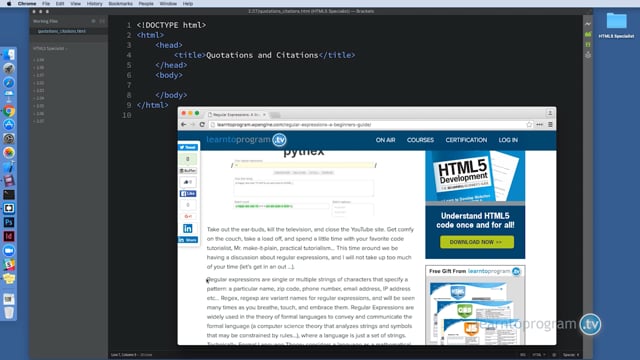Open System Preferences from the dock

[9, 139]
